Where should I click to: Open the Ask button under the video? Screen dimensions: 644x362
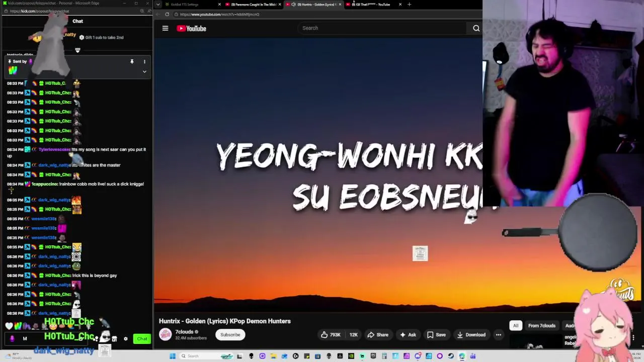tap(407, 335)
